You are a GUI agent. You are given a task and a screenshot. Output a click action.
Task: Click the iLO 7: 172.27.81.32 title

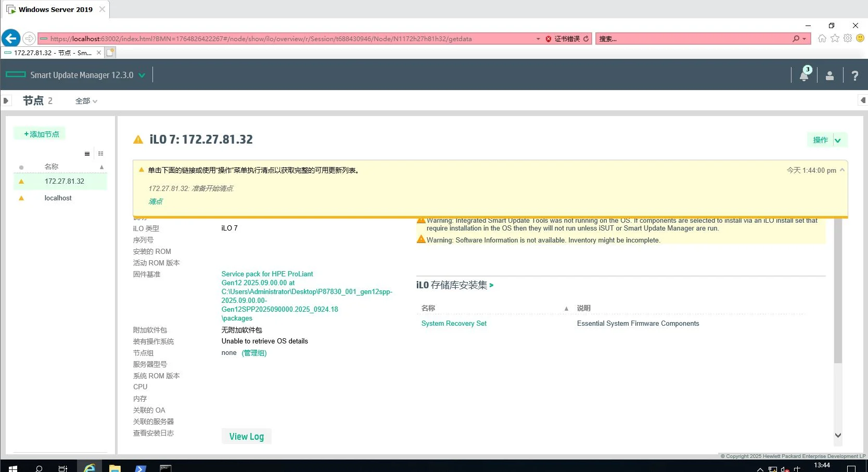(201, 139)
